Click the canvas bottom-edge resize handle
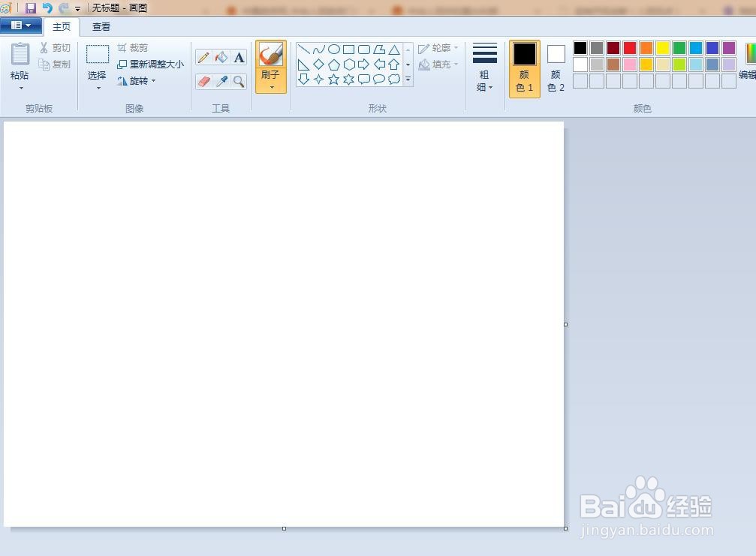Image resolution: width=756 pixels, height=556 pixels. click(x=284, y=528)
